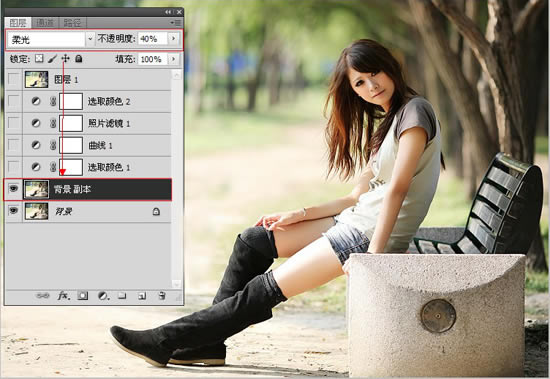Image resolution: width=550 pixels, height=379 pixels.
Task: Select the 图层 1 layer name
Action: (x=66, y=79)
